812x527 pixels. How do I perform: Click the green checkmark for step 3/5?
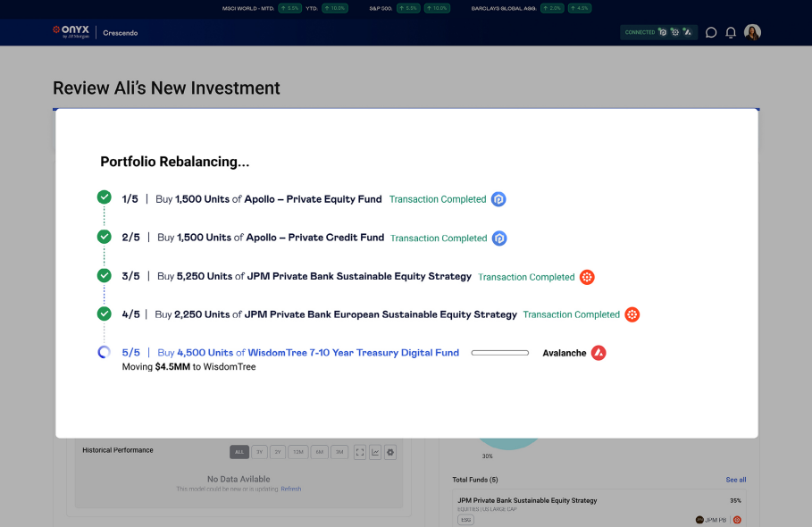coord(104,275)
